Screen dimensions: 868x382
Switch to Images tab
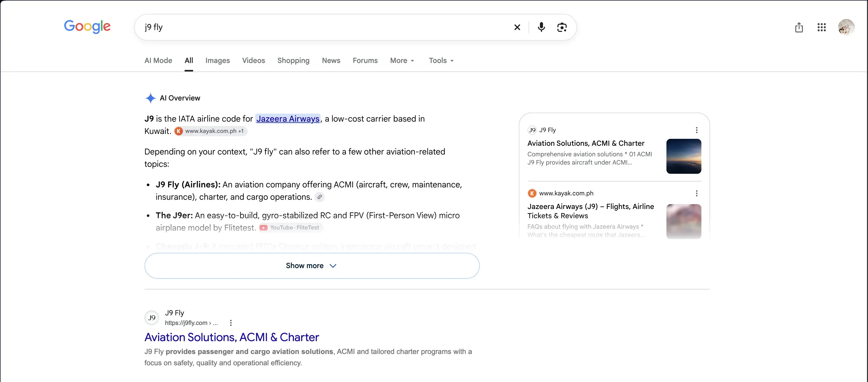(217, 61)
